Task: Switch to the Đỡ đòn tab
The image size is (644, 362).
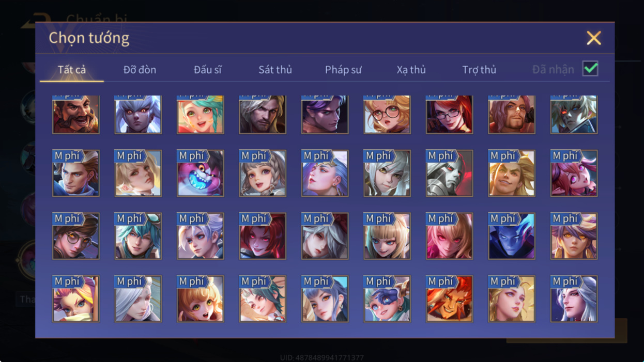Action: [140, 70]
